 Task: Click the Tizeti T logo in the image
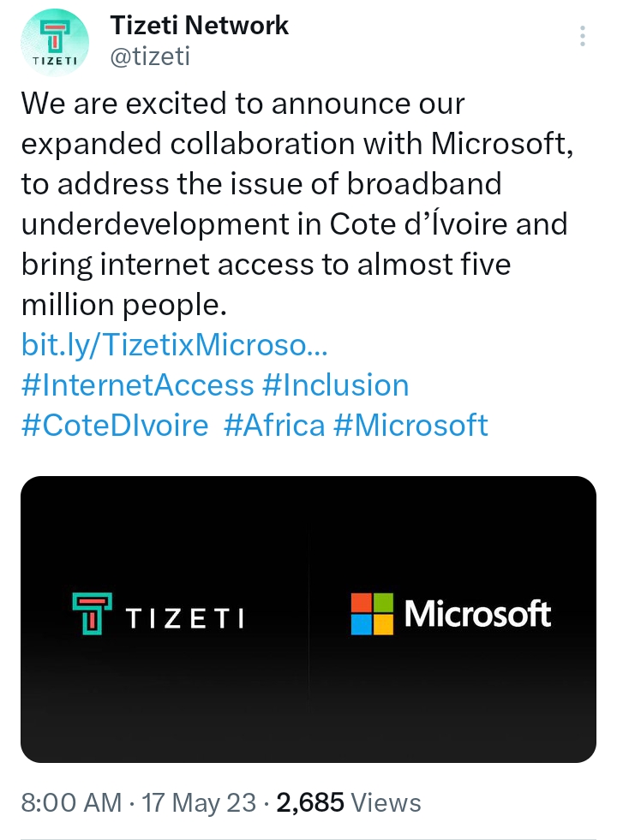[93, 614]
